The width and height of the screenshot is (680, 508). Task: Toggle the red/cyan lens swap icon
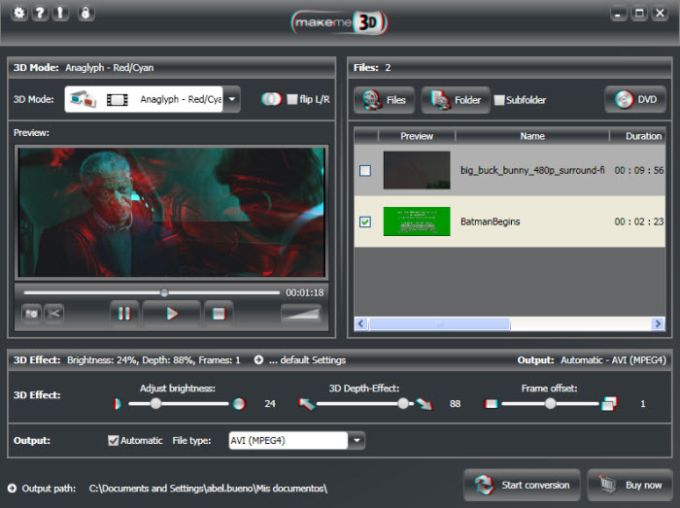(271, 99)
